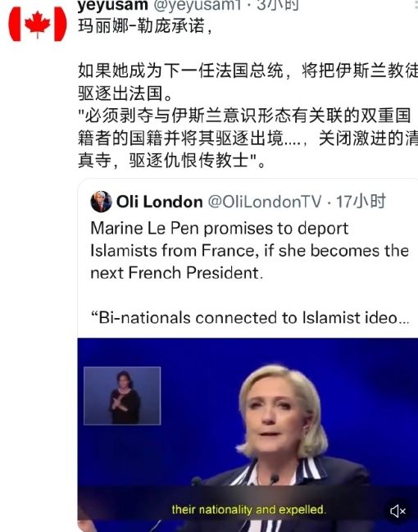Open the Oli London display name

[160, 202]
